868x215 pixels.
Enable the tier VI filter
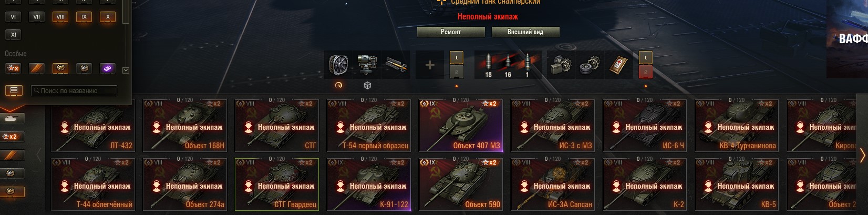click(x=13, y=17)
